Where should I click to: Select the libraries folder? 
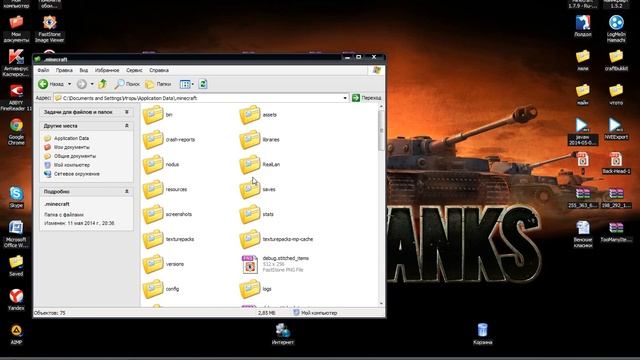(260, 140)
